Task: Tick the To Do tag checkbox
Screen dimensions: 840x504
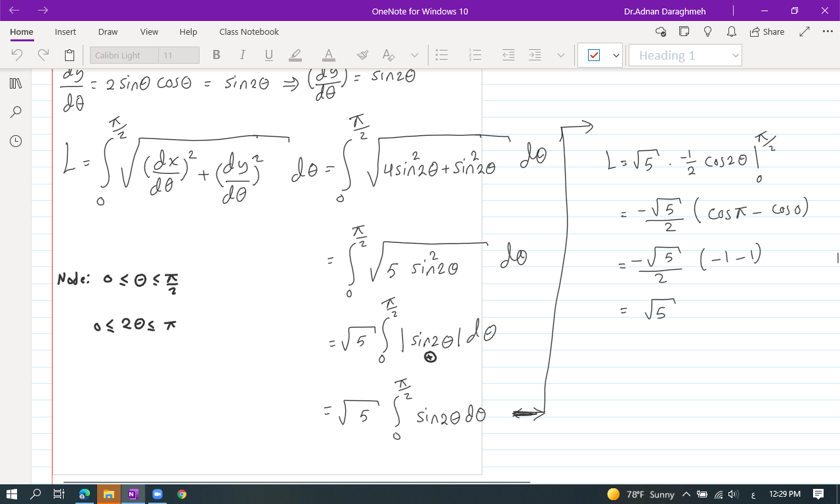Action: coord(594,55)
